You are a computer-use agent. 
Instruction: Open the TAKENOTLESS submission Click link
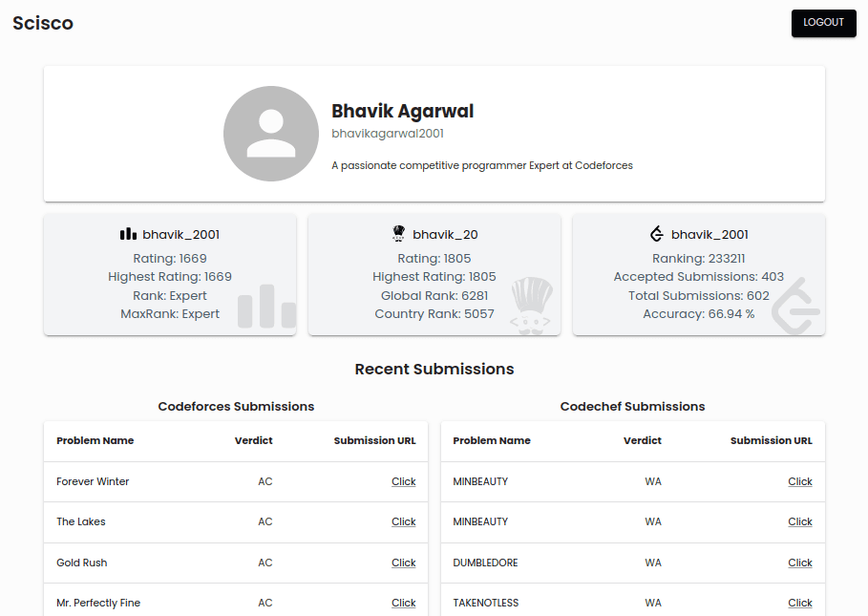[800, 603]
